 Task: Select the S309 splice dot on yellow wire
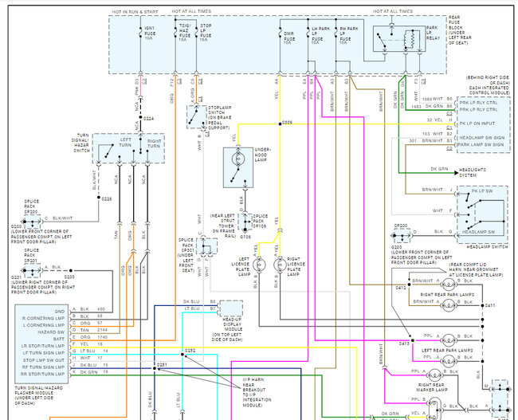click(x=281, y=124)
